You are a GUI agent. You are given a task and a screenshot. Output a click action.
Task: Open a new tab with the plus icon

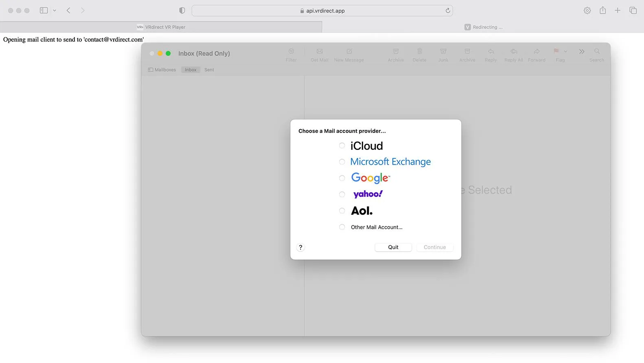click(618, 11)
